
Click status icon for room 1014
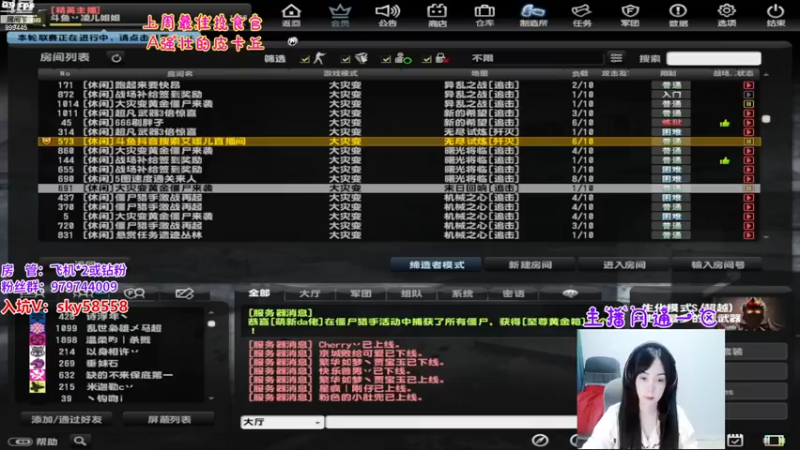(748, 104)
